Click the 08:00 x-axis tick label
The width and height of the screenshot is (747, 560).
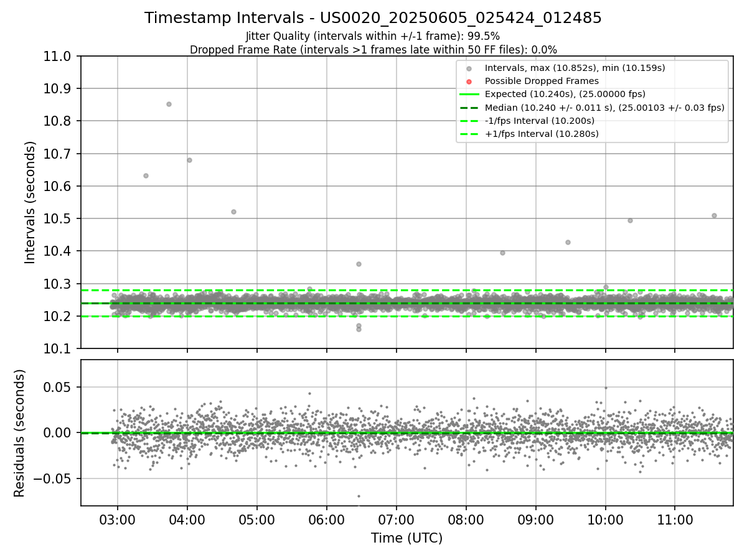pos(466,518)
